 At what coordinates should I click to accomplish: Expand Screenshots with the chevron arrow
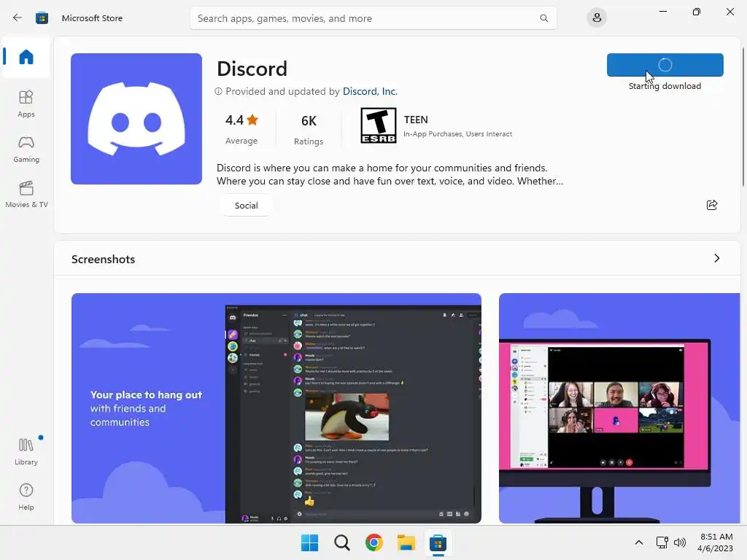[x=717, y=259]
